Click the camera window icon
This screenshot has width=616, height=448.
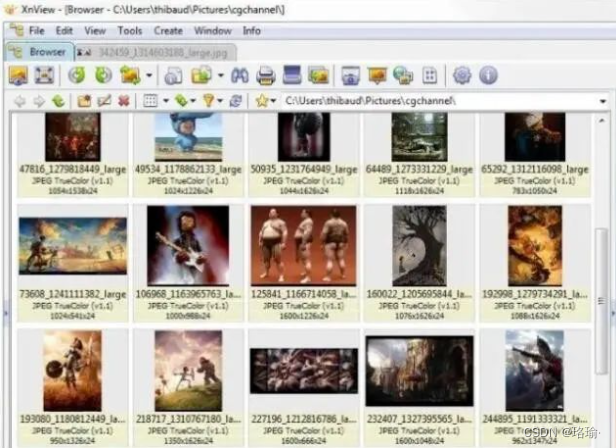tap(350, 75)
